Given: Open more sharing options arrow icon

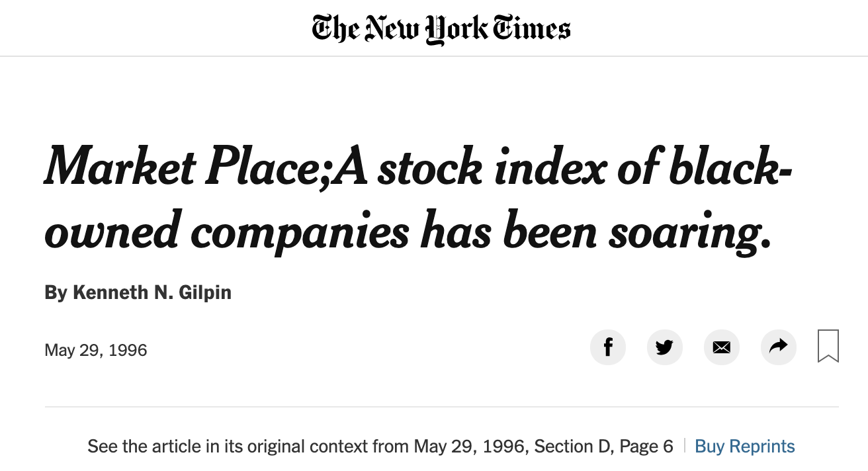Looking at the screenshot, I should [x=779, y=347].
